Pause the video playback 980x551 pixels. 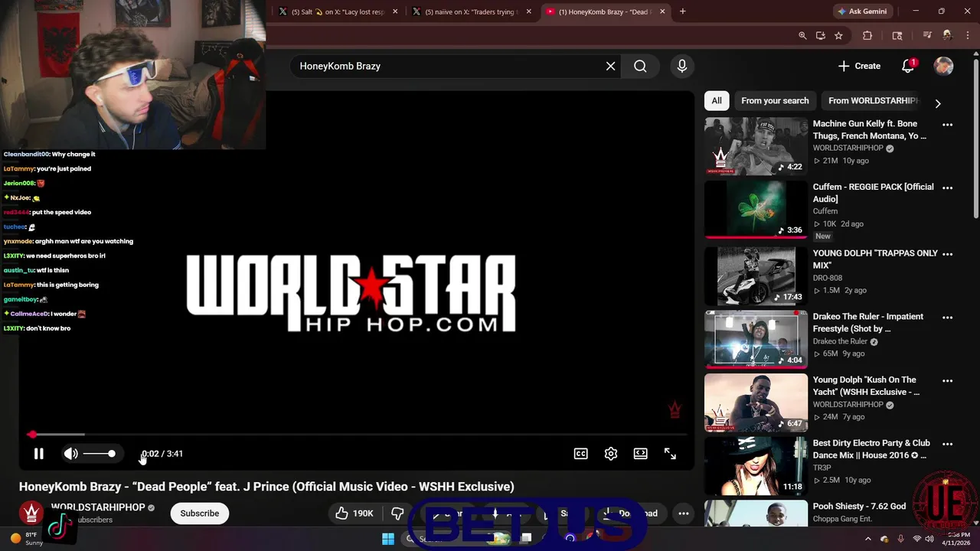point(38,454)
